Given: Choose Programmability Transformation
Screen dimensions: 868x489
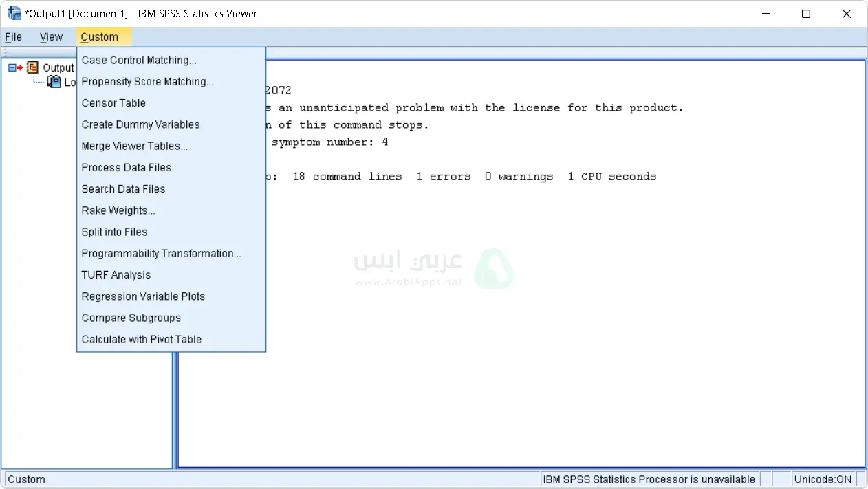Looking at the screenshot, I should point(161,253).
